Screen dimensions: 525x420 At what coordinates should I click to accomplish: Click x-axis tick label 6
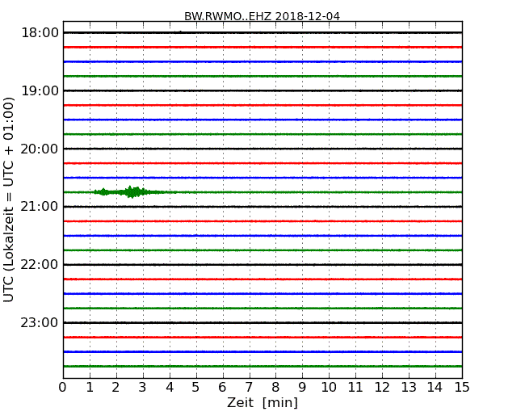click(x=222, y=387)
